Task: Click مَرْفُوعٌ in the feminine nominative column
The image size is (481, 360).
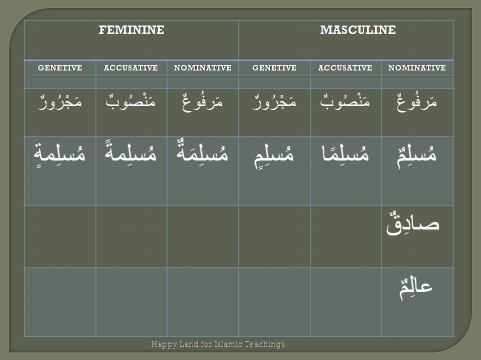Action: tap(202, 102)
